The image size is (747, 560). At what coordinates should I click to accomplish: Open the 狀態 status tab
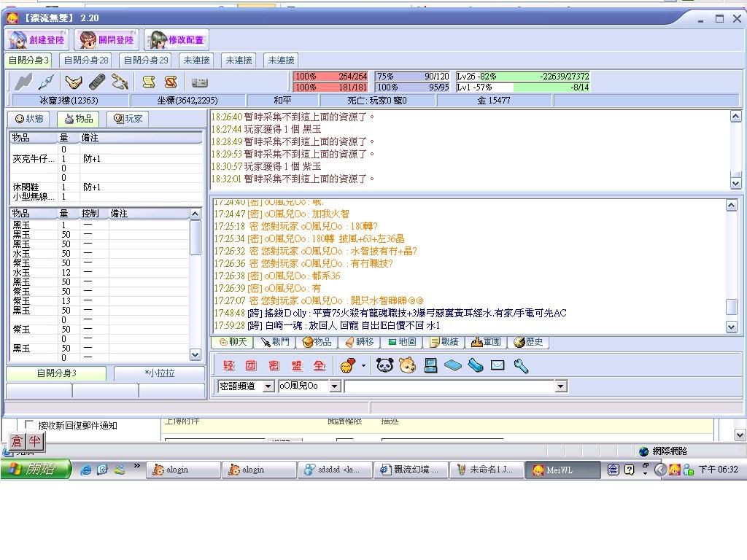(29, 118)
